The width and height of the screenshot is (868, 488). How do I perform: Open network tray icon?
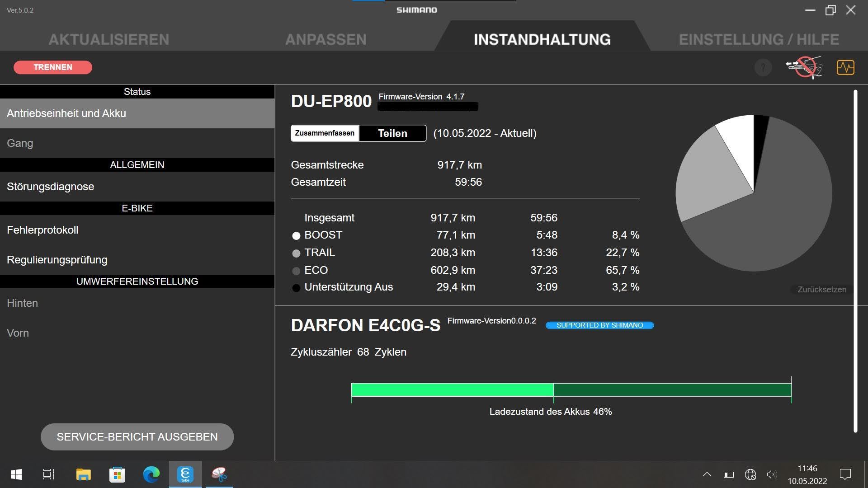(750, 474)
